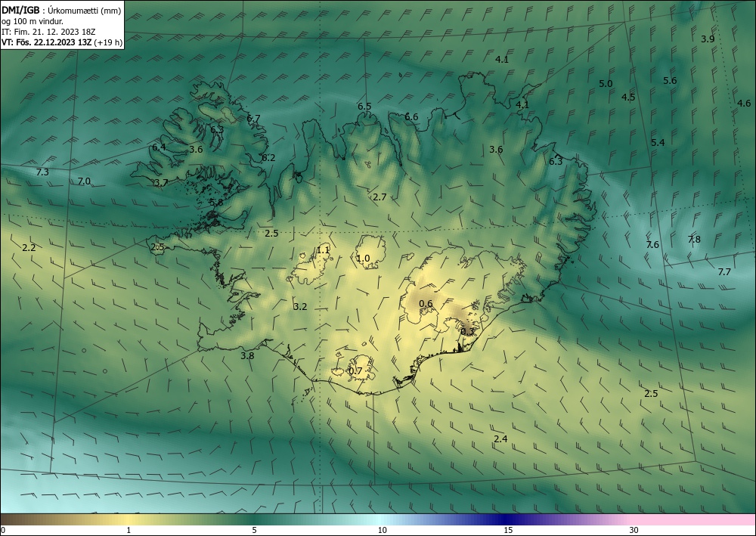Click the 3.9 value on the map
Image resolution: width=756 pixels, height=536 pixels.
coord(708,39)
